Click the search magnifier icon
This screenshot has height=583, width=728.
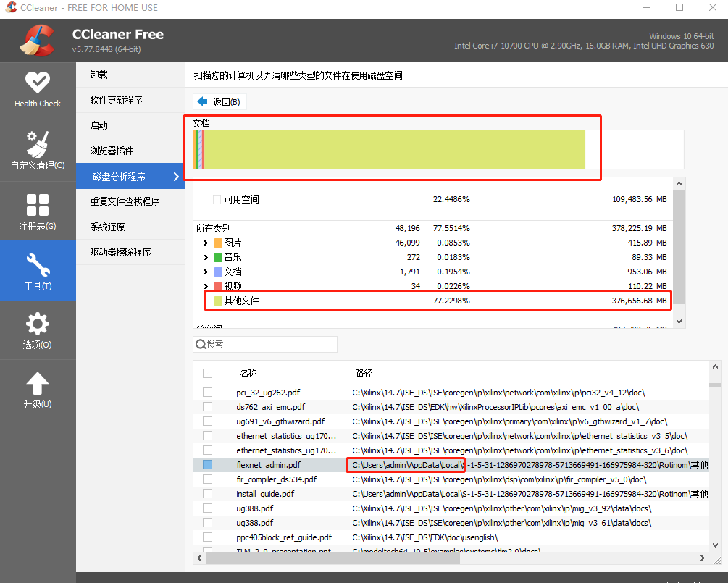tap(201, 345)
